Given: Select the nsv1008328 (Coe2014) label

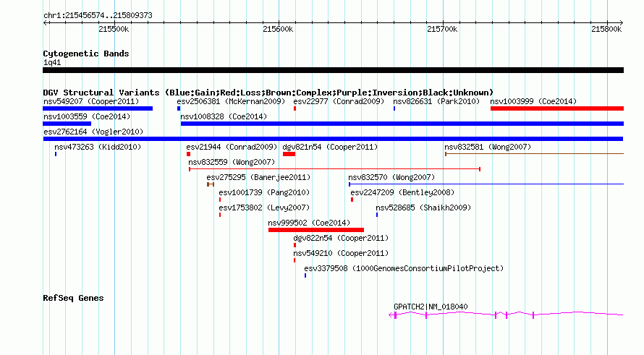Looking at the screenshot, I should 224,116.
